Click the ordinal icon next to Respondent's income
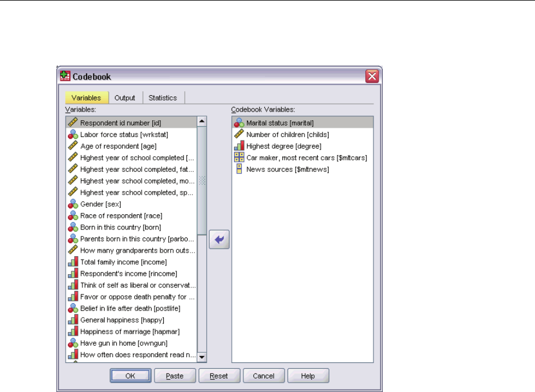 73,274
